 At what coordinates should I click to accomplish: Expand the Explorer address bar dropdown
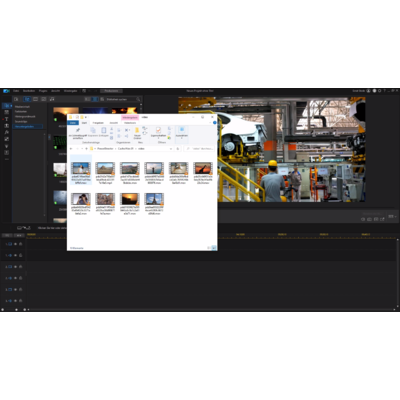(x=171, y=148)
